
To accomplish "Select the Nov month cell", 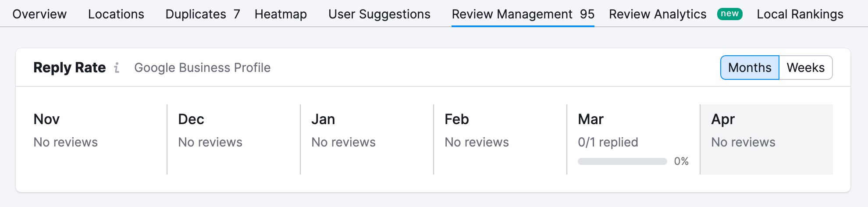I will pos(91,139).
